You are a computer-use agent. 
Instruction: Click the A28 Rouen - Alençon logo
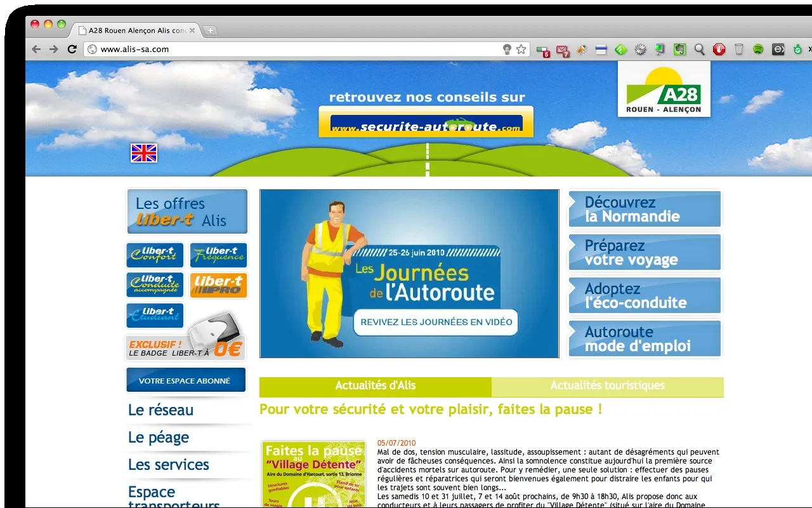pos(664,89)
